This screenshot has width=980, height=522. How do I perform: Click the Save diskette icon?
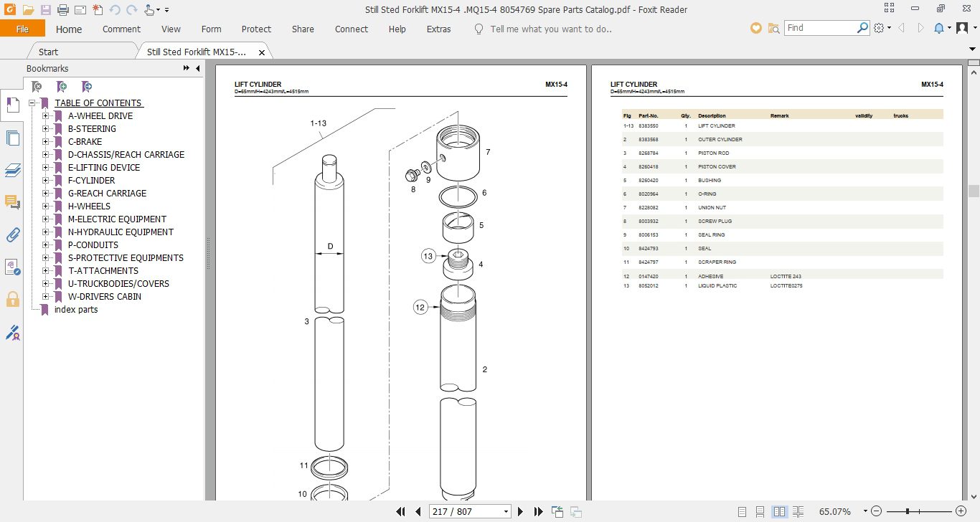(45, 10)
